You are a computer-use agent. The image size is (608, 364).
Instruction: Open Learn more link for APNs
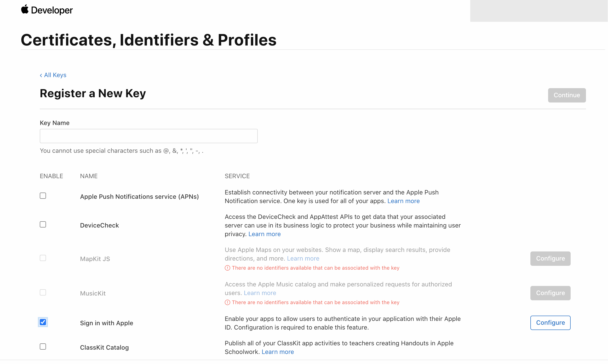403,201
